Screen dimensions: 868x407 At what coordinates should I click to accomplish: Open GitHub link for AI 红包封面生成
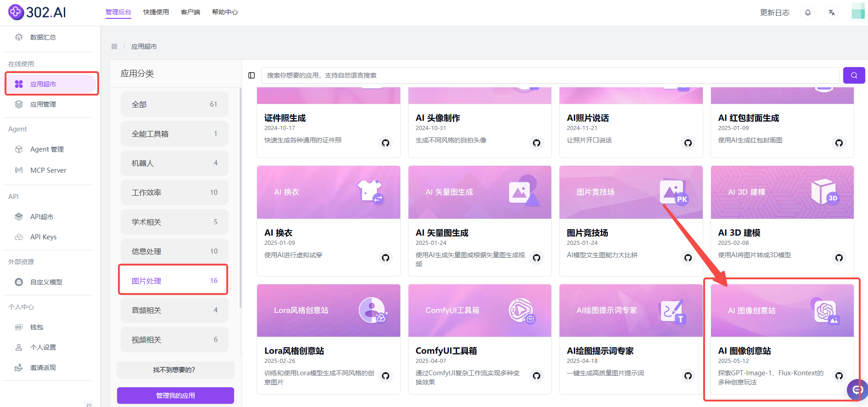coord(839,143)
